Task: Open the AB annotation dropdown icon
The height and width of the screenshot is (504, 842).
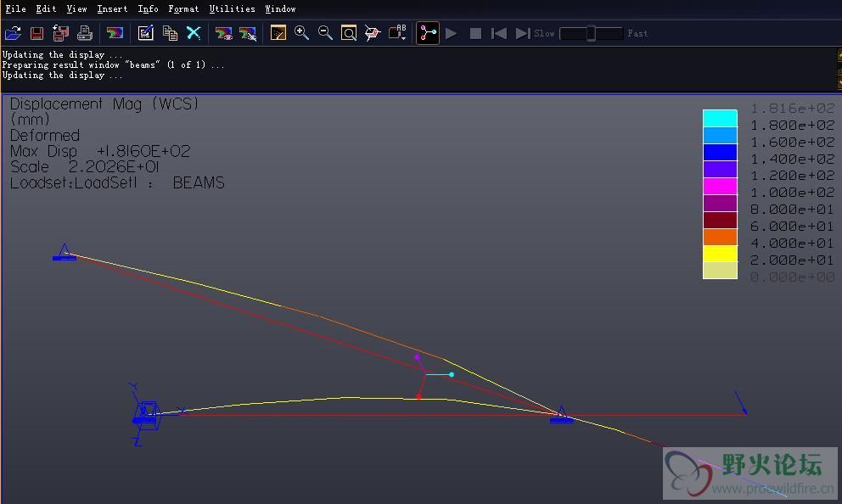Action: click(397, 33)
